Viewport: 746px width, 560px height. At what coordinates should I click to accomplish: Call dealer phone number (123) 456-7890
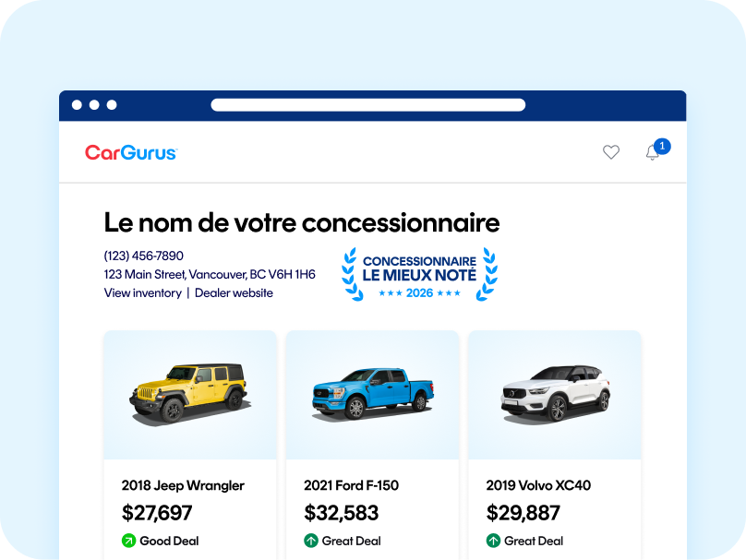[144, 256]
